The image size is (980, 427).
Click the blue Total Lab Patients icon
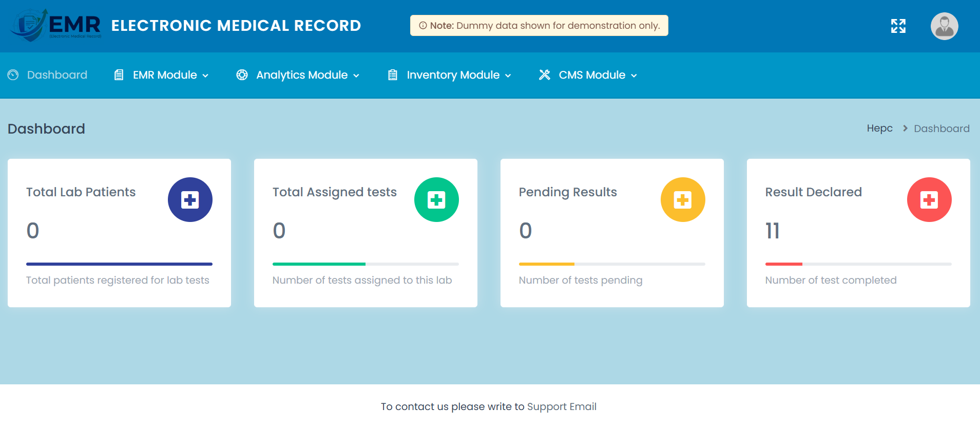190,199
